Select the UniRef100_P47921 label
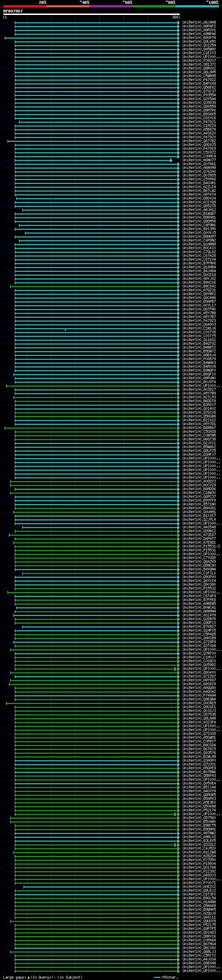 [199, 122]
